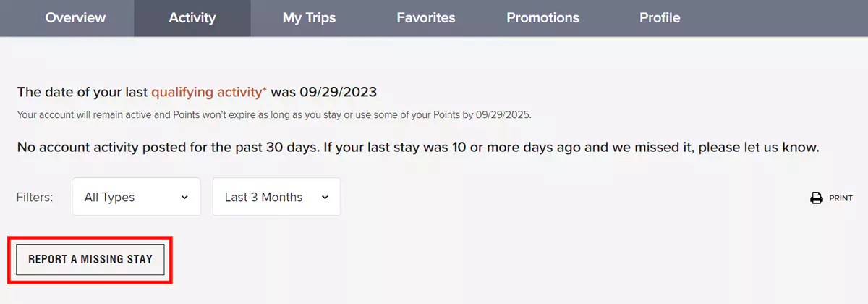Select the Activity tab

tap(192, 18)
